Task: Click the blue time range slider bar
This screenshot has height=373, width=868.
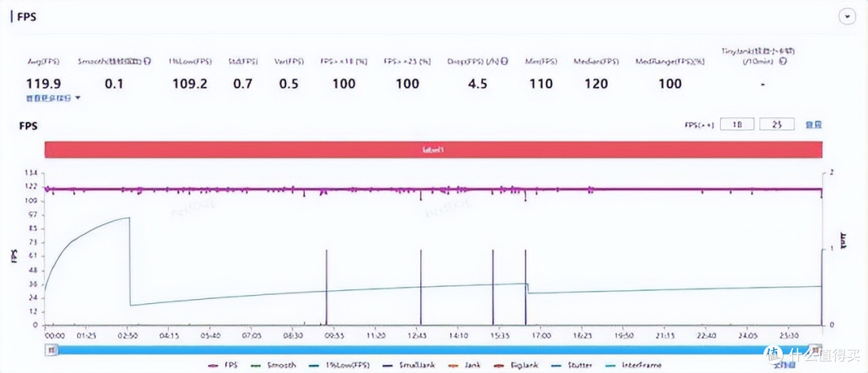Action: (x=433, y=350)
